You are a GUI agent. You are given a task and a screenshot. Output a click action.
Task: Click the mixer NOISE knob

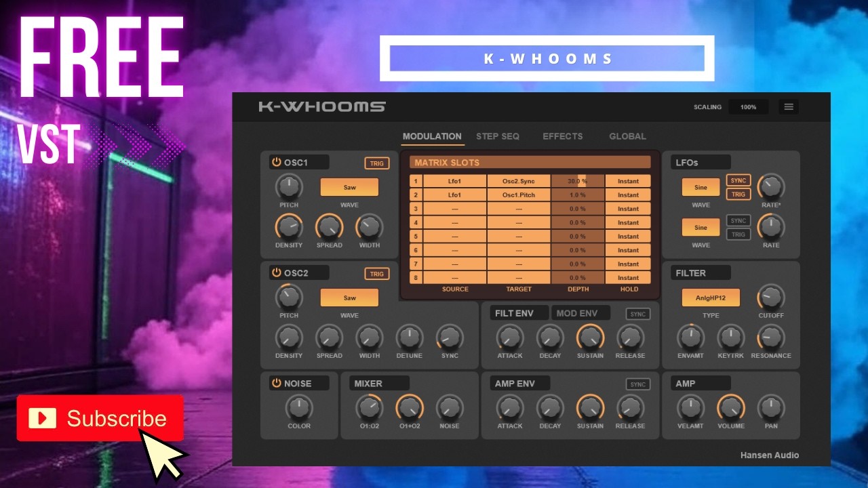[x=450, y=407]
